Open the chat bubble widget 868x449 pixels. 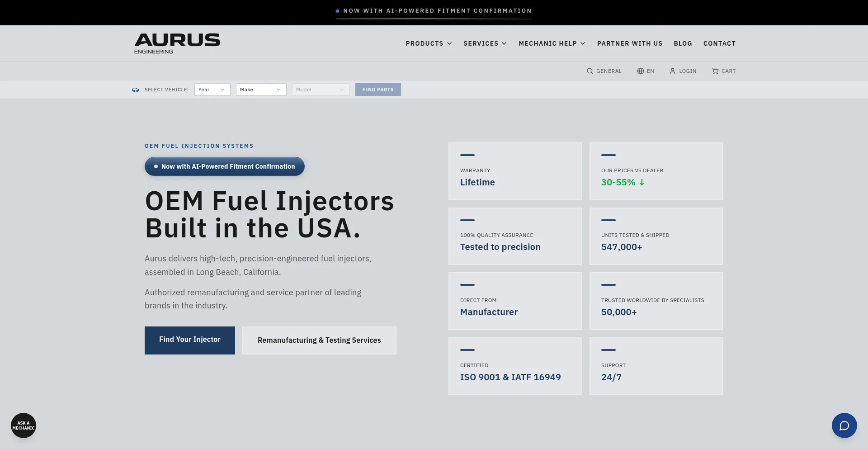click(x=844, y=425)
